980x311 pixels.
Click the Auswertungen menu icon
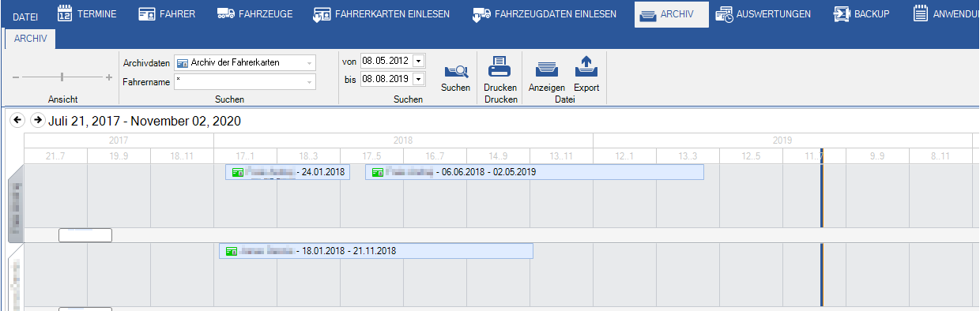coord(723,14)
